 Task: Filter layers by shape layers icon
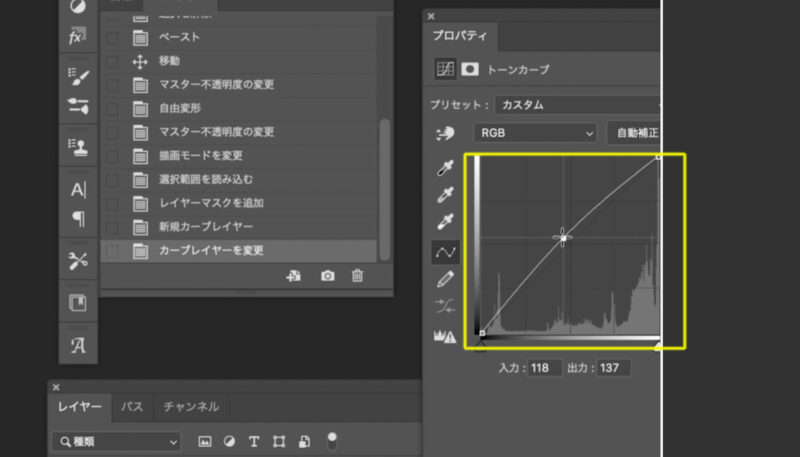pyautogui.click(x=279, y=441)
